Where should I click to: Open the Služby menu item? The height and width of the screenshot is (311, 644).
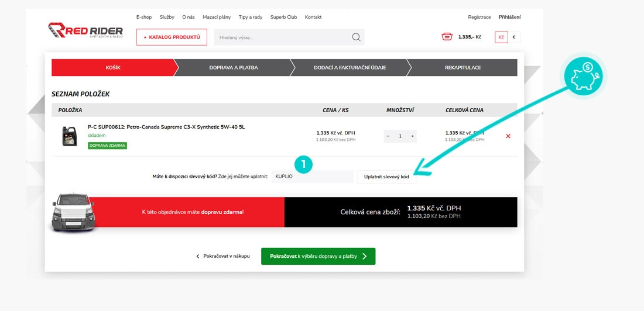coord(167,17)
